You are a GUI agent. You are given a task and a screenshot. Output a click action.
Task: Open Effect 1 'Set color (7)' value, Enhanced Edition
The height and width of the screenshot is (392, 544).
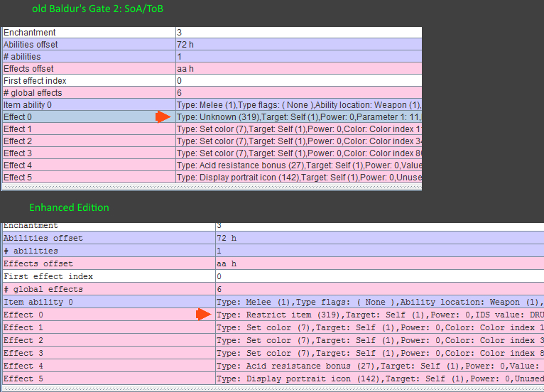click(x=380, y=328)
